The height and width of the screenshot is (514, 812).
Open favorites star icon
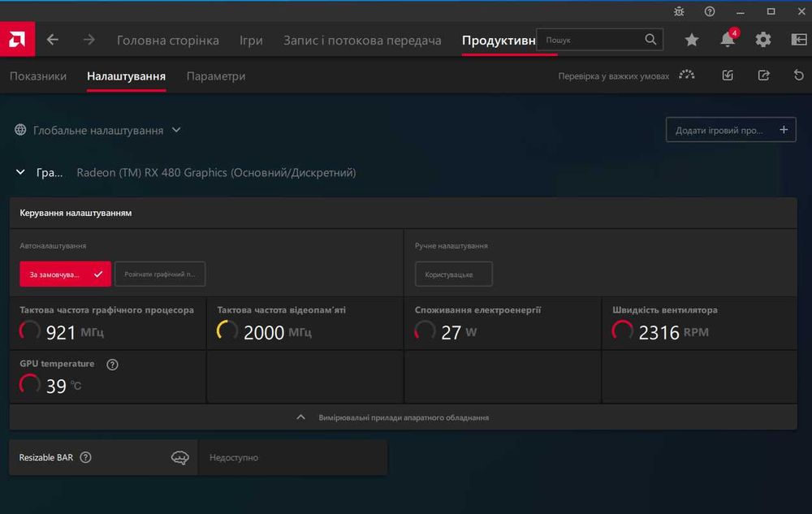click(691, 40)
